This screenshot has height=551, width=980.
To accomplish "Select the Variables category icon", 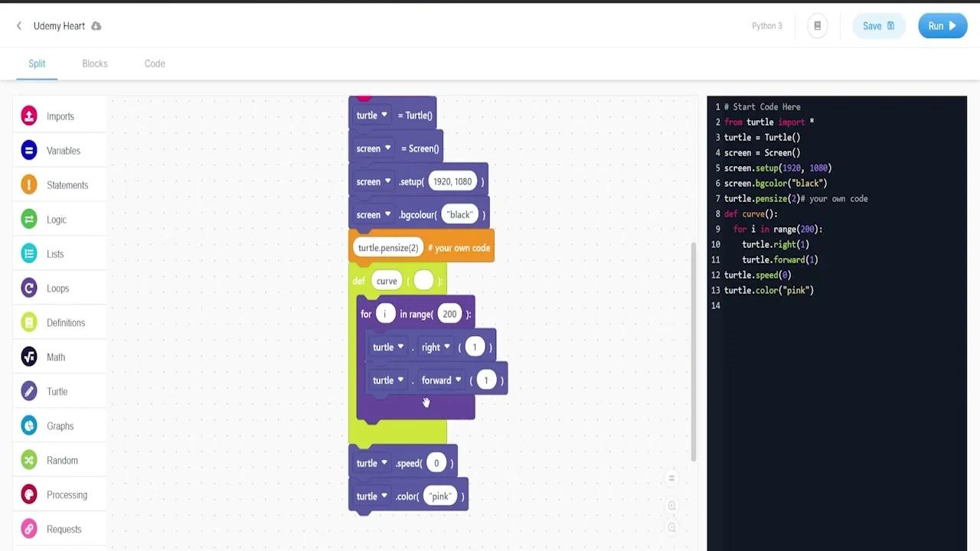I will tap(29, 151).
